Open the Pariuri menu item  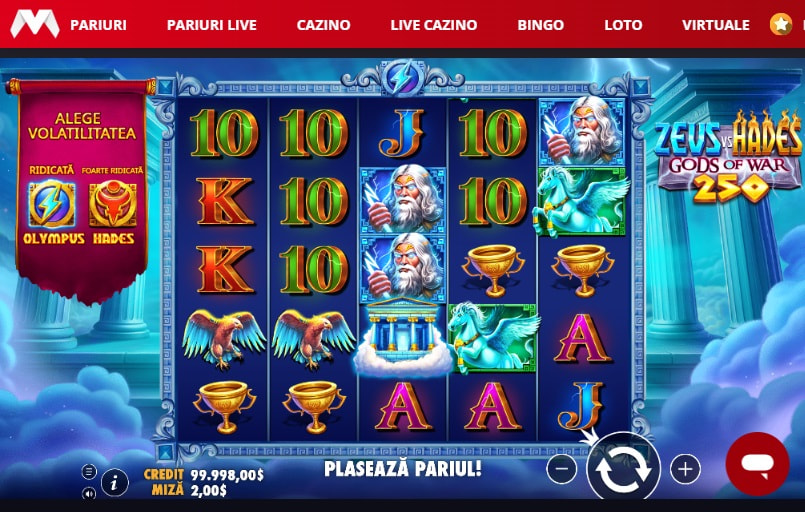pyautogui.click(x=98, y=25)
